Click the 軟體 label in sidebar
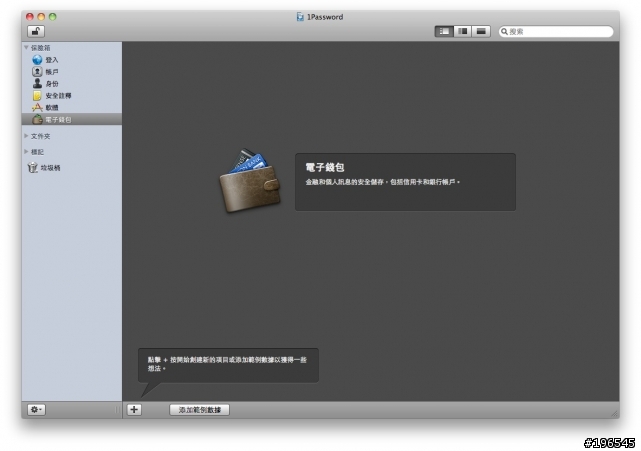Viewport: 641px width, 451px height. tap(52, 108)
